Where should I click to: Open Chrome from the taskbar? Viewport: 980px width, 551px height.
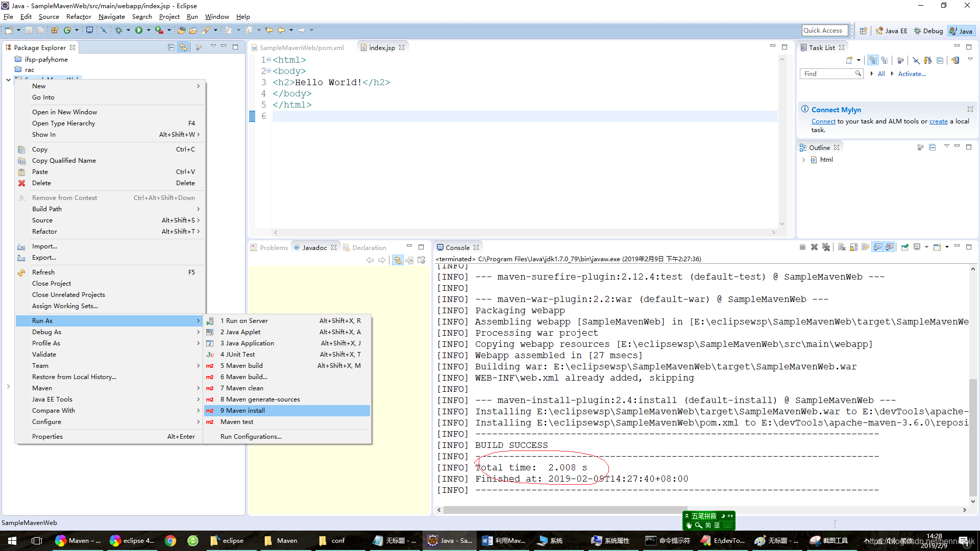click(170, 540)
